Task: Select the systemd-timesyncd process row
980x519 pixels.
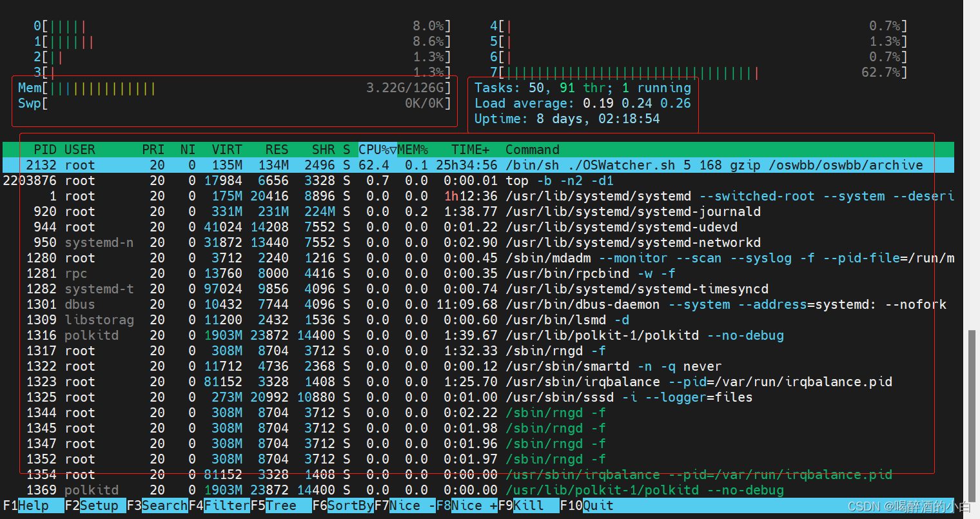Action: pos(478,289)
